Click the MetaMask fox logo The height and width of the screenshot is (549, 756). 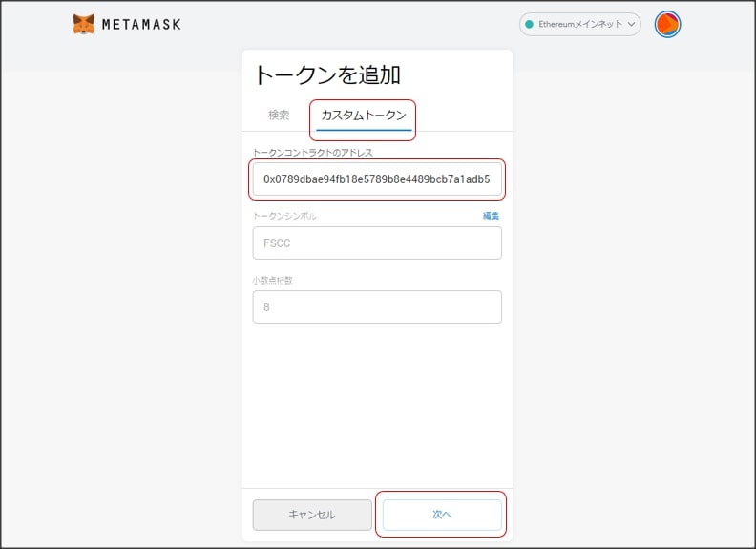84,24
